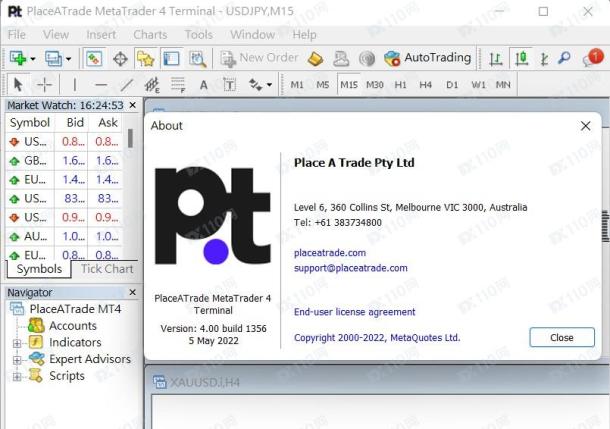Image resolution: width=610 pixels, height=429 pixels.
Task: Toggle the Market Watch window icon
Action: (94, 59)
